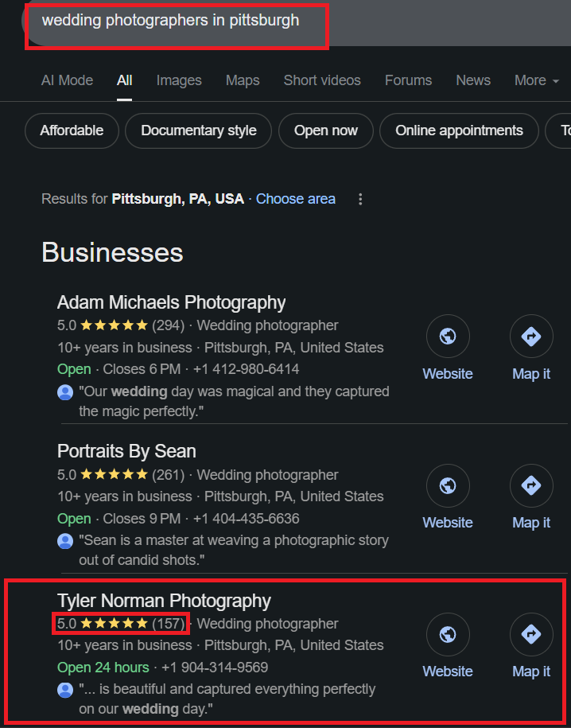Open the Maps tab
The image size is (571, 728).
coord(243,80)
